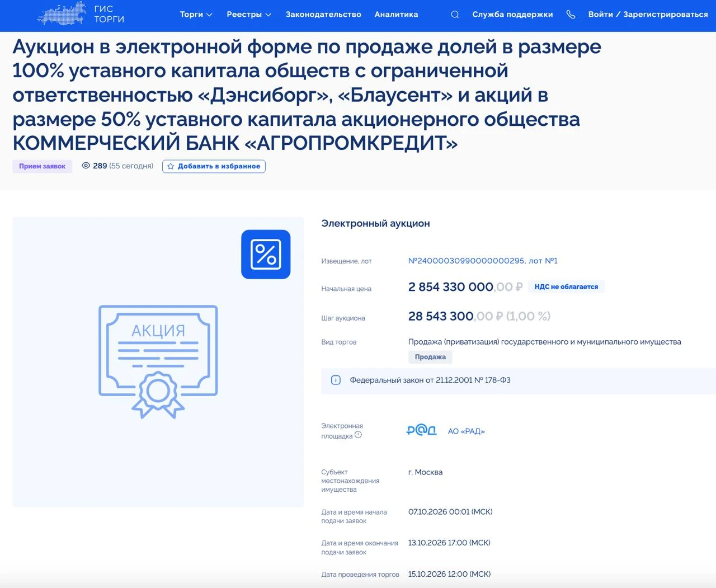Open the АО «РАД» link
This screenshot has width=716, height=588.
(467, 431)
